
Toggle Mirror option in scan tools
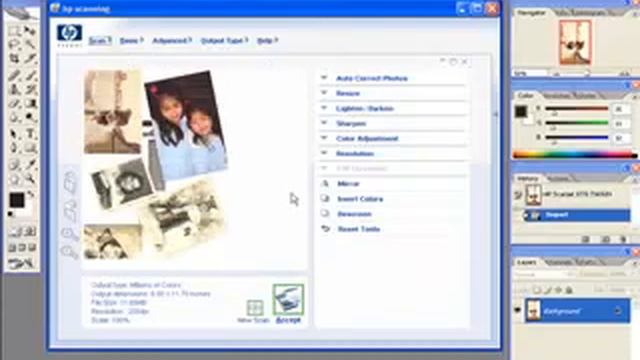pyautogui.click(x=348, y=184)
